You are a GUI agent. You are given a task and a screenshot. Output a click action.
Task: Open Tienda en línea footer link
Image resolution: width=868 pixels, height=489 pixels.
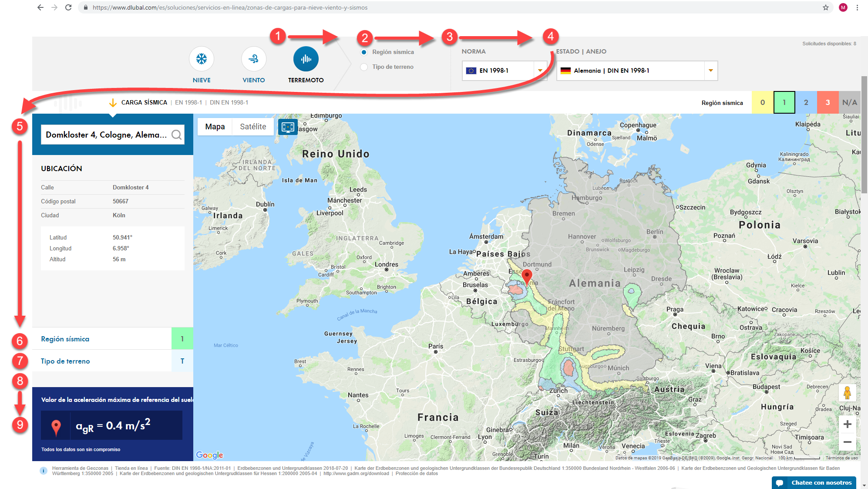[x=131, y=468]
